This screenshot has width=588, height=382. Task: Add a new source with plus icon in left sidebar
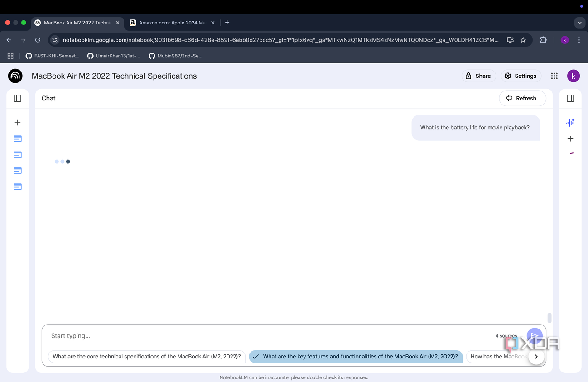point(18,123)
